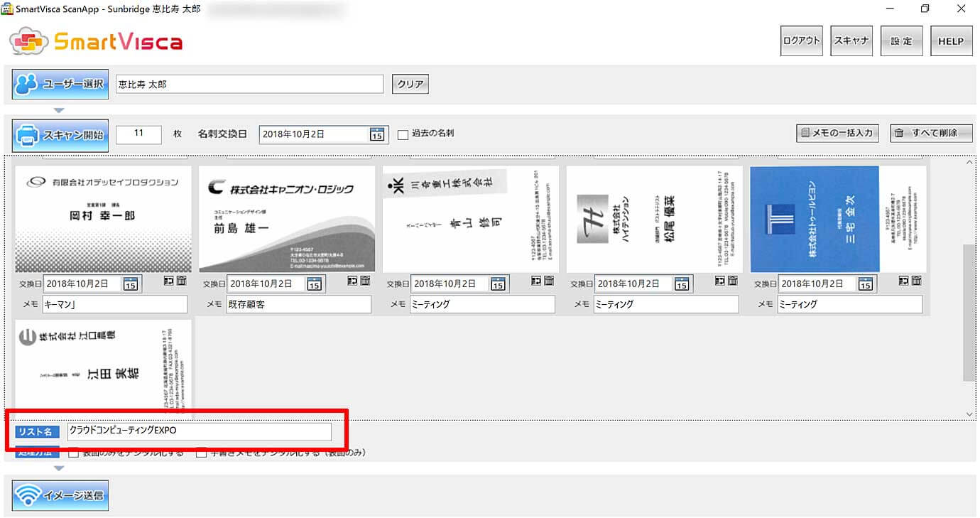The image size is (980, 518).
Task: Delete the 前島 雄一 card with trash icon
Action: point(365,281)
